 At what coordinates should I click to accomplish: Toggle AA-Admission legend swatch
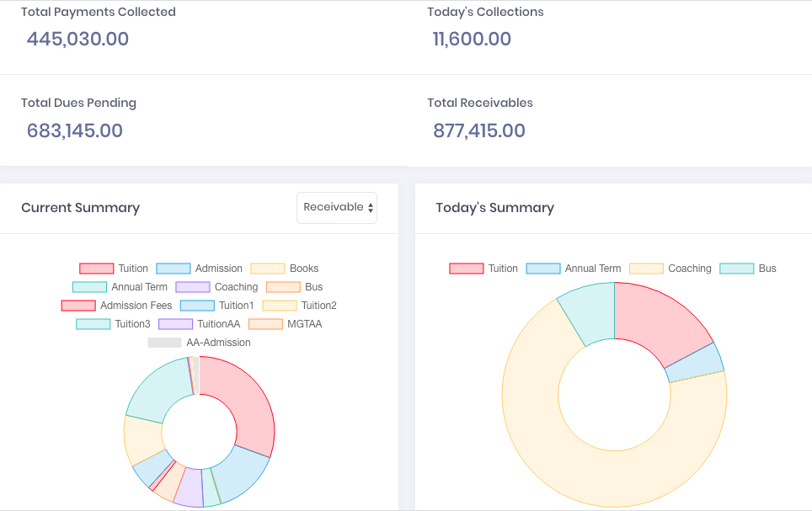(164, 343)
